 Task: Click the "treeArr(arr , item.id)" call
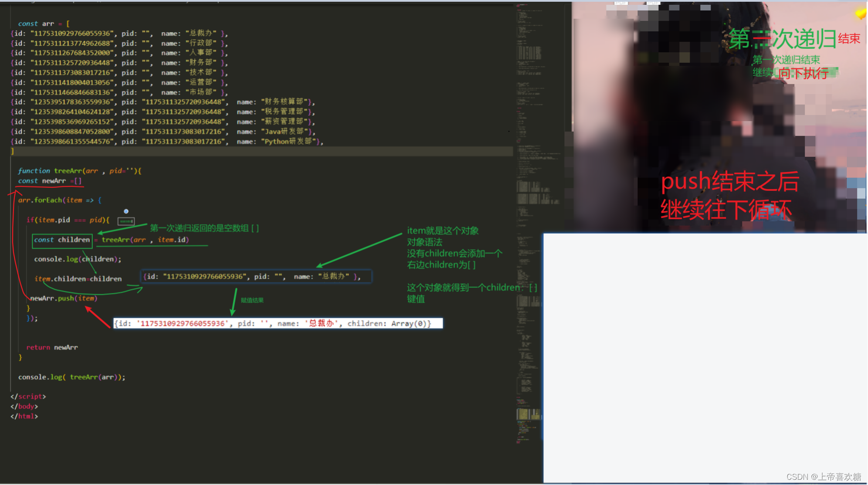(145, 240)
